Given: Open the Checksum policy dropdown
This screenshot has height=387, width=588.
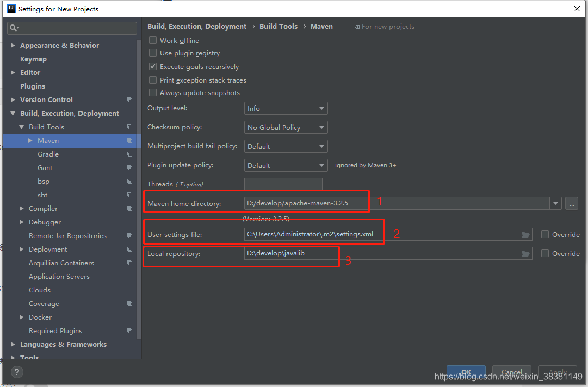Looking at the screenshot, I should coord(286,127).
